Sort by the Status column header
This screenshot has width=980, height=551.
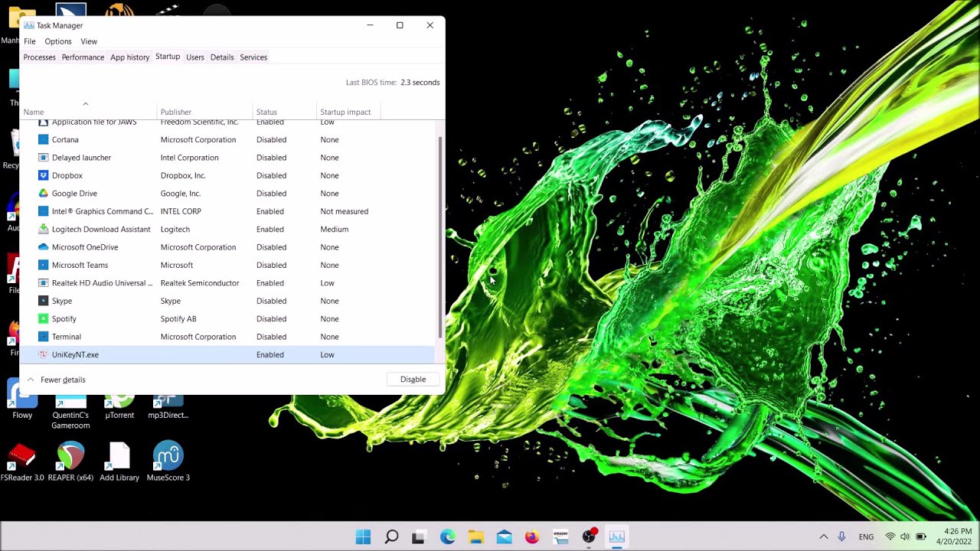pyautogui.click(x=285, y=112)
